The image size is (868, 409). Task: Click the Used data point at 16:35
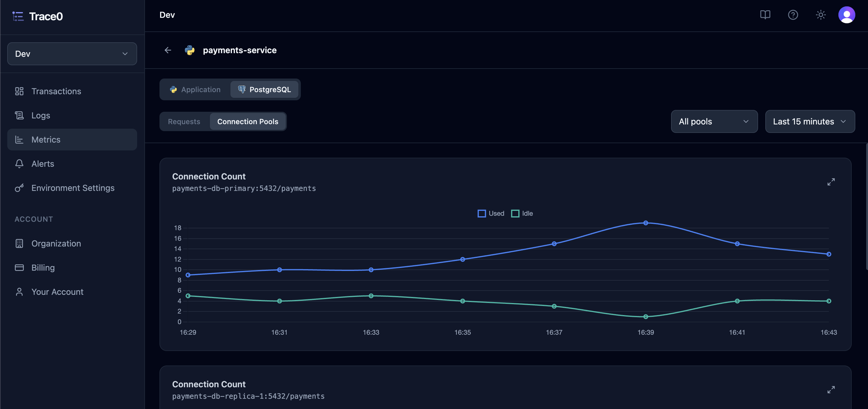pos(463,259)
